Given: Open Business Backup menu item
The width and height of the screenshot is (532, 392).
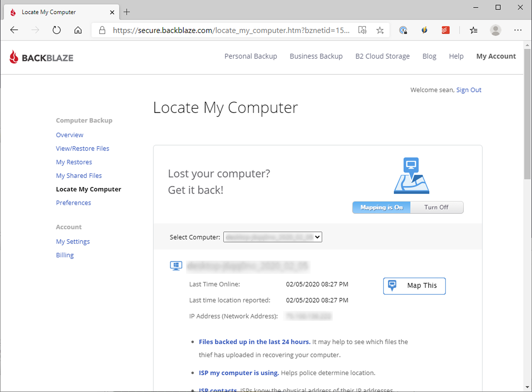Looking at the screenshot, I should [x=316, y=56].
